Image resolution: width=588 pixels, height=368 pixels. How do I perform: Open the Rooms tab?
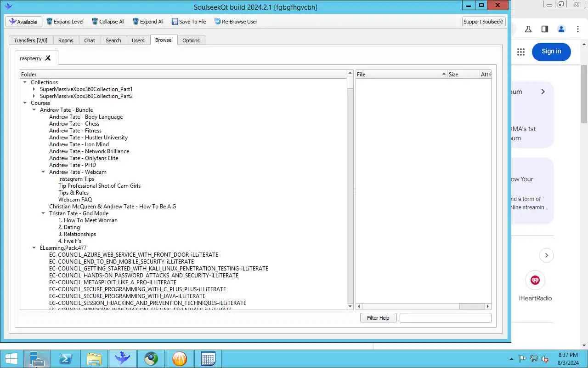coord(66,40)
